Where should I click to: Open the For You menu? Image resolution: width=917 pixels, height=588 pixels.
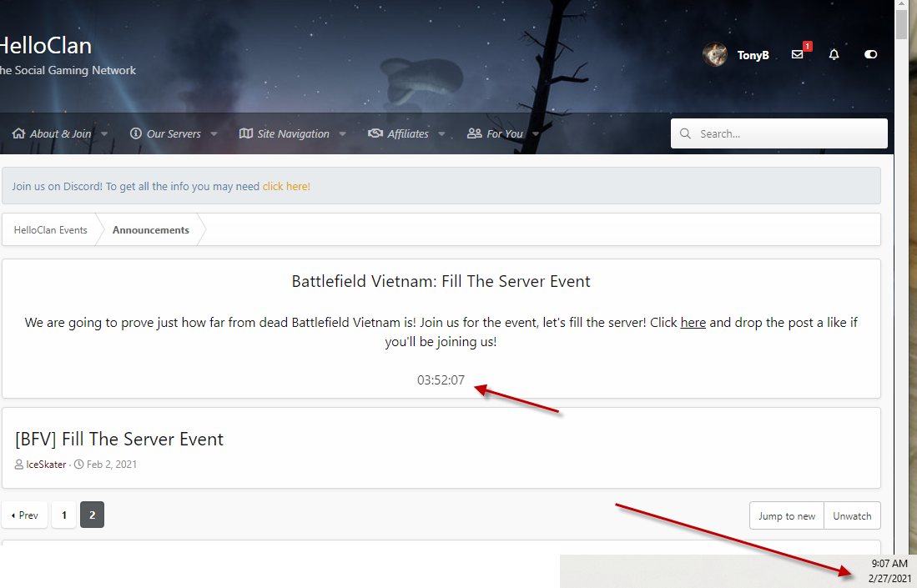click(x=504, y=133)
